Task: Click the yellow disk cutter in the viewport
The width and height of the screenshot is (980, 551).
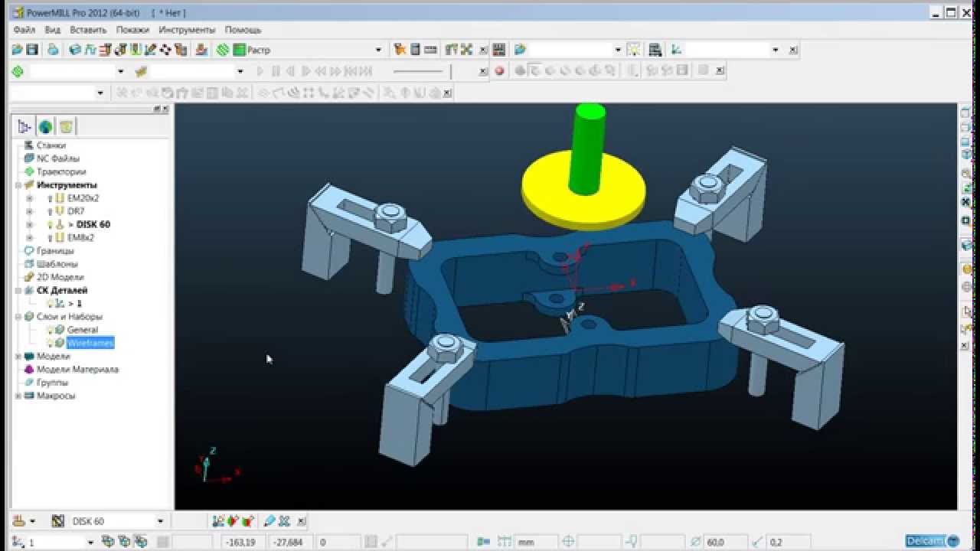Action: point(583,191)
